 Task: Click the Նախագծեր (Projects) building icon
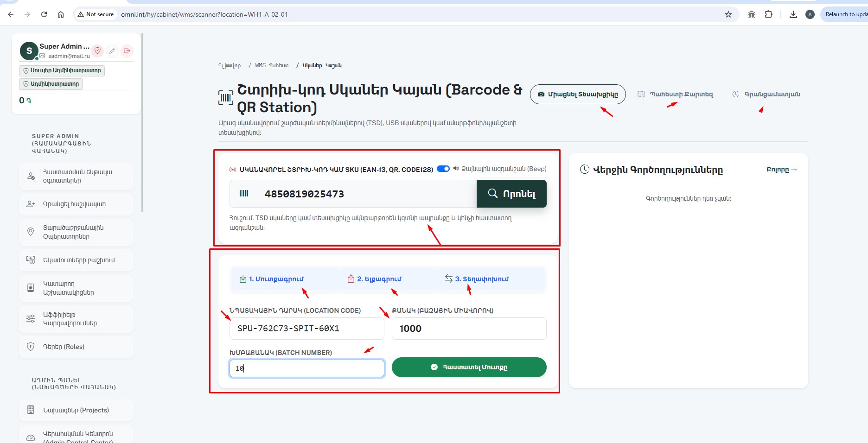pyautogui.click(x=31, y=410)
